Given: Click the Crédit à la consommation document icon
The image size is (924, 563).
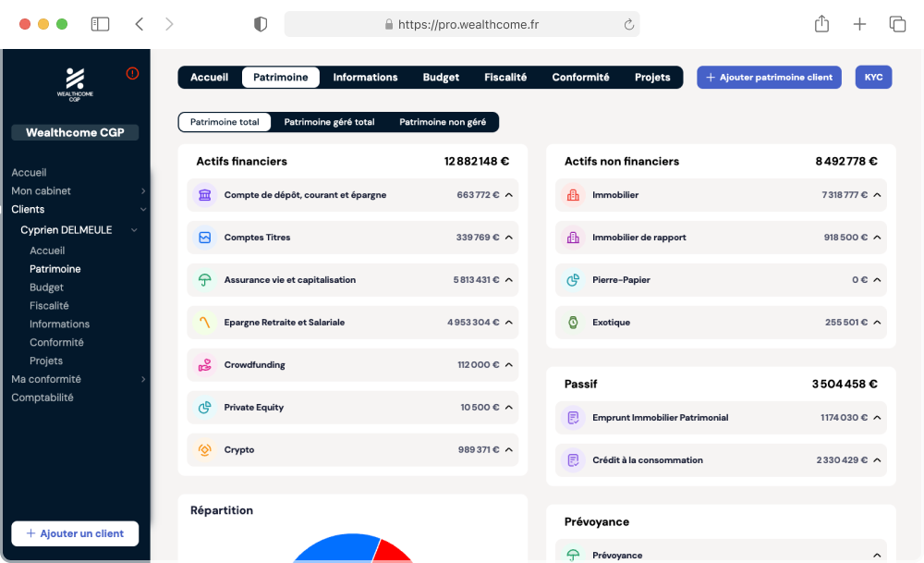Looking at the screenshot, I should tap(573, 460).
